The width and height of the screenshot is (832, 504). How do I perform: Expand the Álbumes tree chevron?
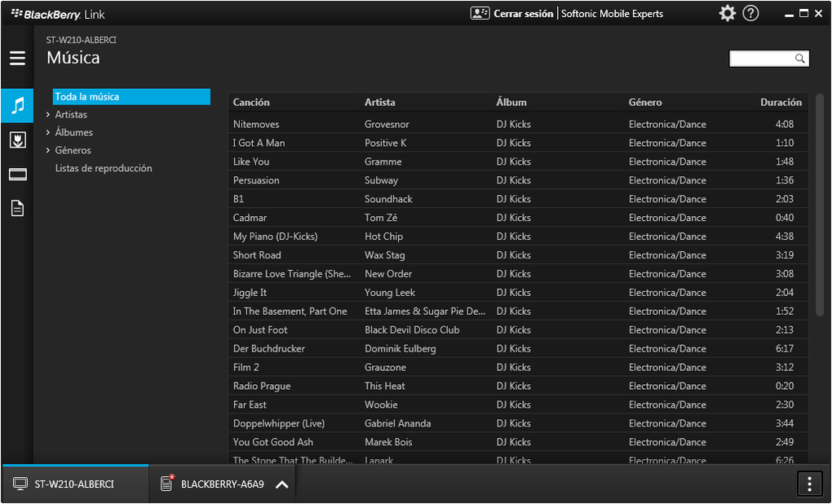click(x=48, y=132)
